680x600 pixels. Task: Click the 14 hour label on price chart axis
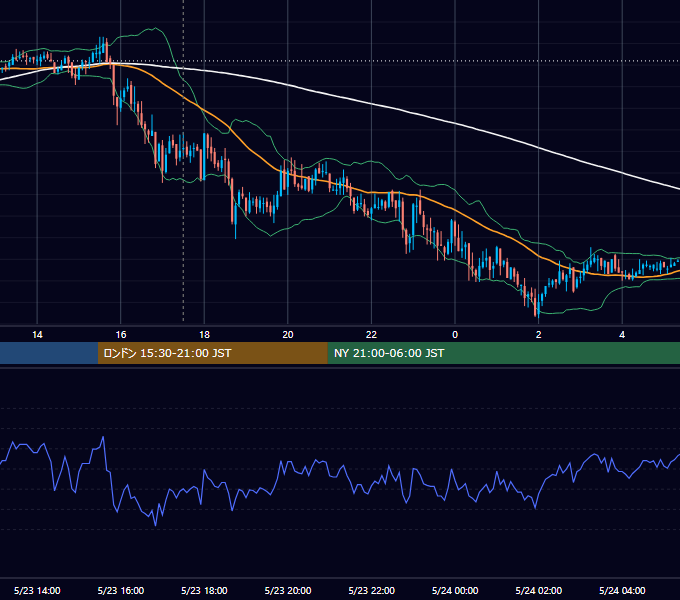(x=37, y=335)
